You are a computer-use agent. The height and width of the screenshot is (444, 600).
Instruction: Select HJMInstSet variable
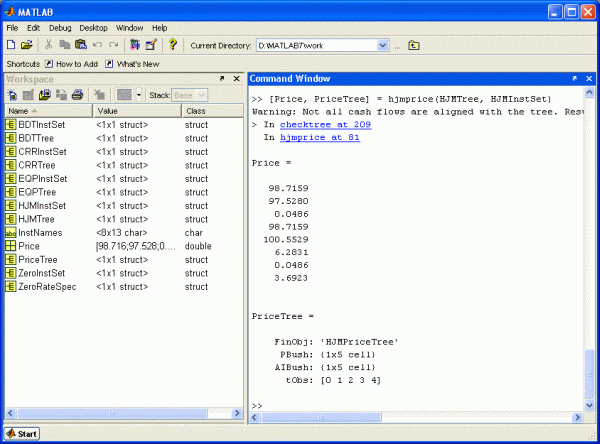coord(124,206)
